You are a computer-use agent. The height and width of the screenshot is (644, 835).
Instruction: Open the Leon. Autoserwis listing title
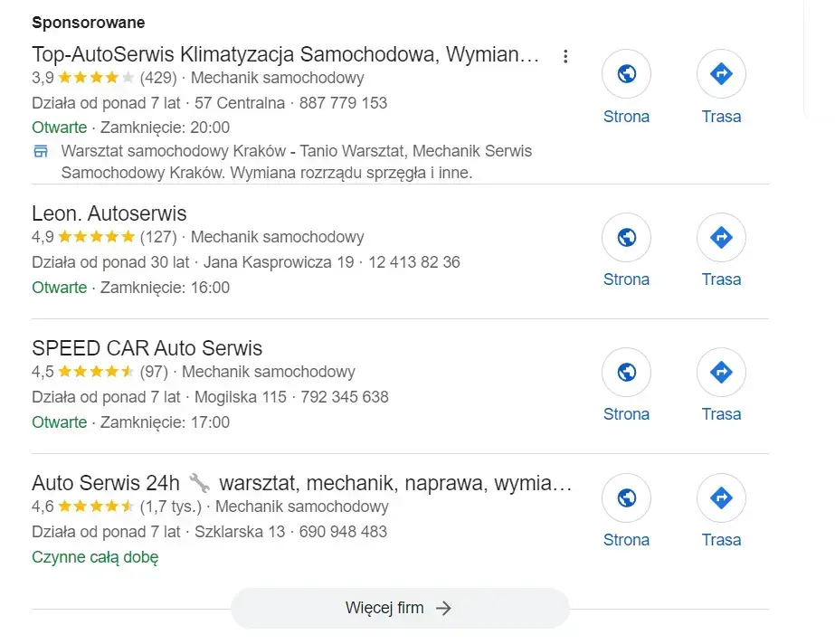click(x=109, y=214)
